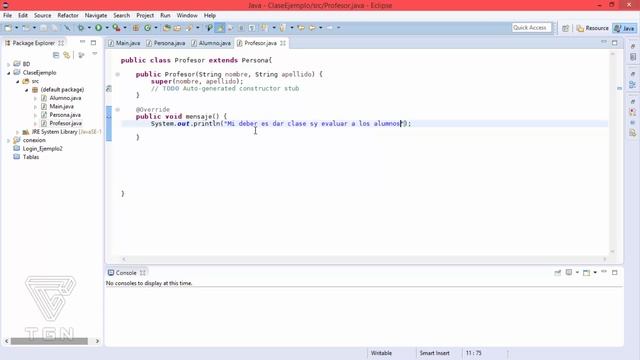Expand the conexion project node
Screen dimensions: 640x360
[x=9, y=140]
